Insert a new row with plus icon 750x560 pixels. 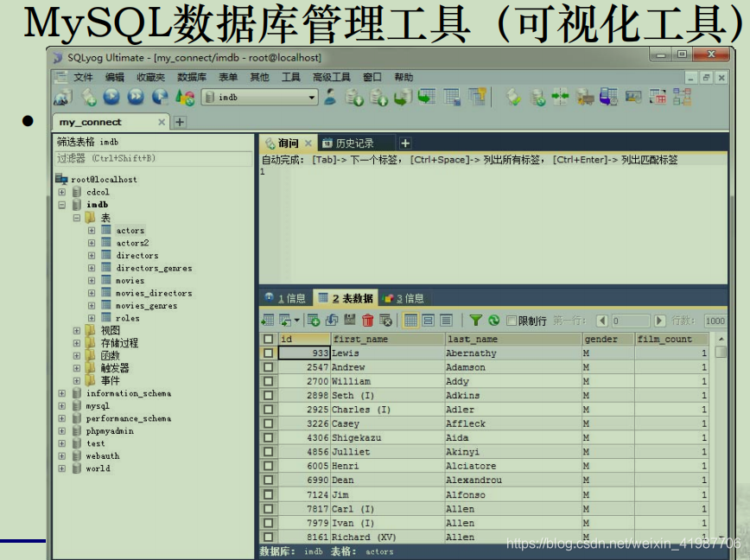(x=314, y=320)
